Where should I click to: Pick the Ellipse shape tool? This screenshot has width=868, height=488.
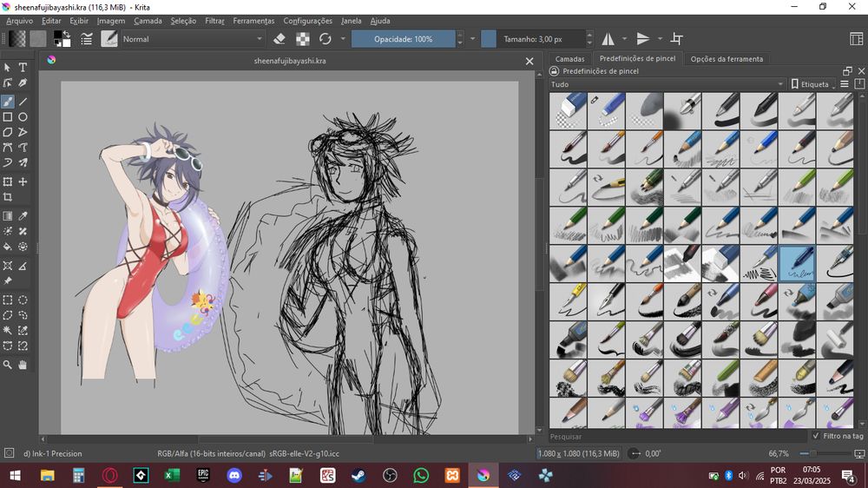point(23,116)
